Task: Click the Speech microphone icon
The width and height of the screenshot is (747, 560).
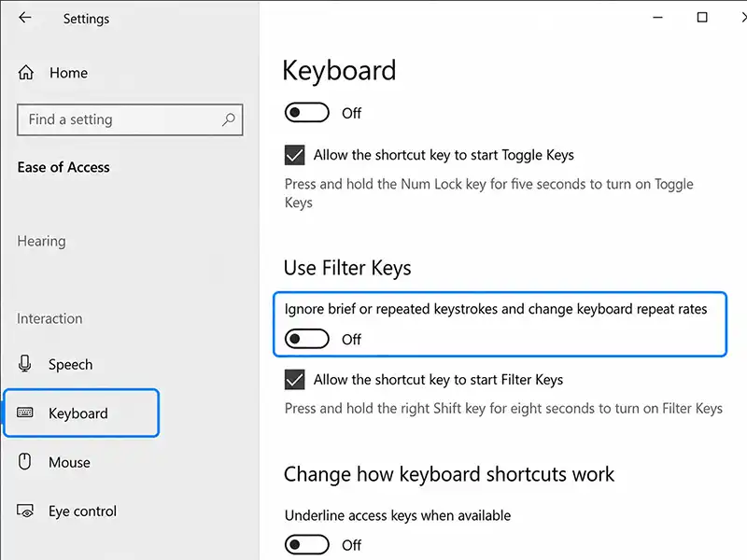Action: click(x=25, y=364)
